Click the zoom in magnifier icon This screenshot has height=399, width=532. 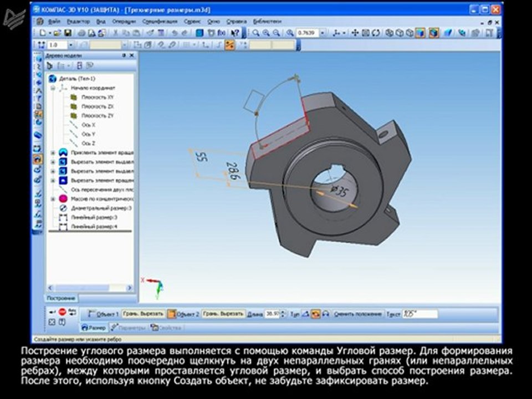coord(266,33)
